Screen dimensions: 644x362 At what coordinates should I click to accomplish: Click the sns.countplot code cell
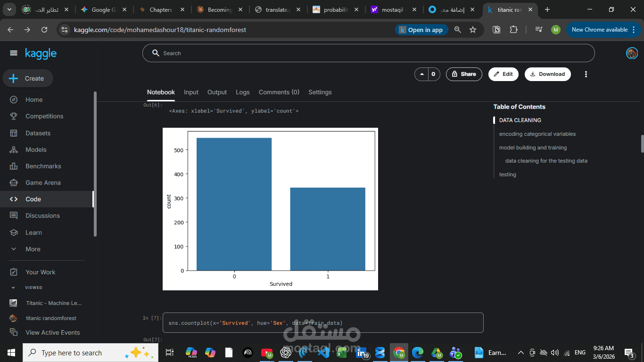click(323, 323)
